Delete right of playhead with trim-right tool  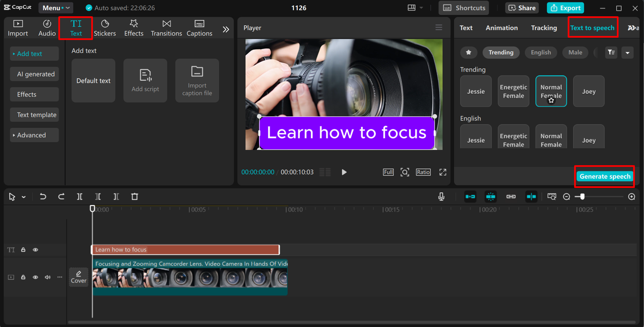point(116,197)
